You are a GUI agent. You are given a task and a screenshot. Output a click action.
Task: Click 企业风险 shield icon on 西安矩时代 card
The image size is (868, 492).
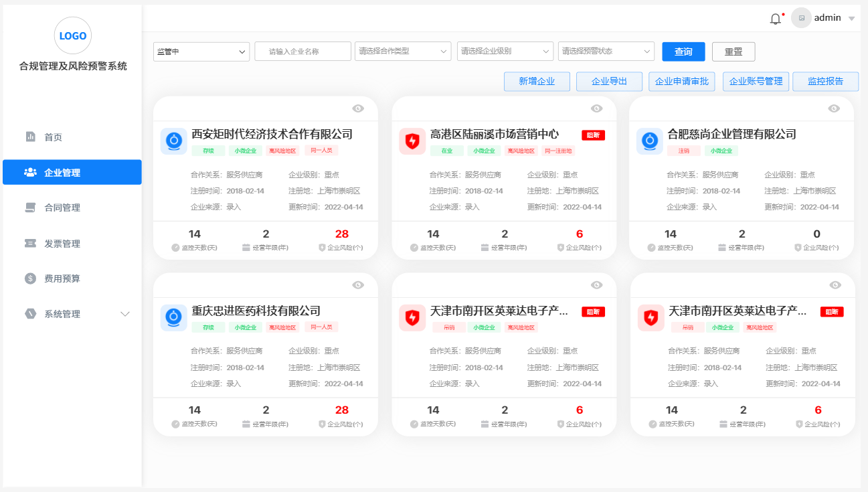(322, 248)
